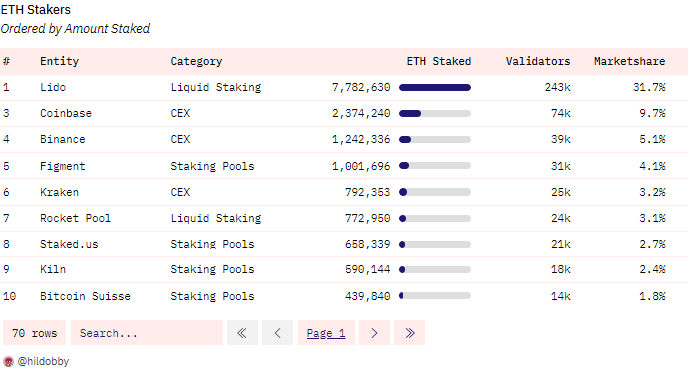Image resolution: width=689 pixels, height=376 pixels.
Task: Click the Entity column header
Action: 59,61
